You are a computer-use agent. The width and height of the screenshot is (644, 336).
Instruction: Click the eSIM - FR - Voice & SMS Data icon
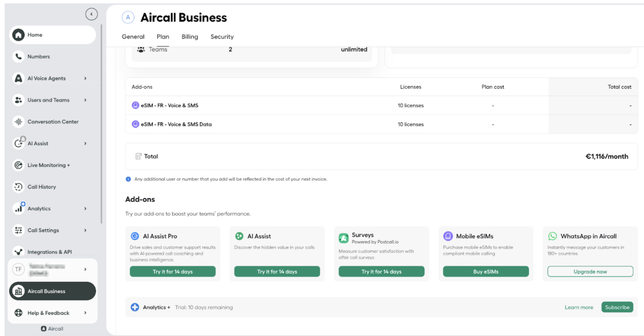pos(135,124)
